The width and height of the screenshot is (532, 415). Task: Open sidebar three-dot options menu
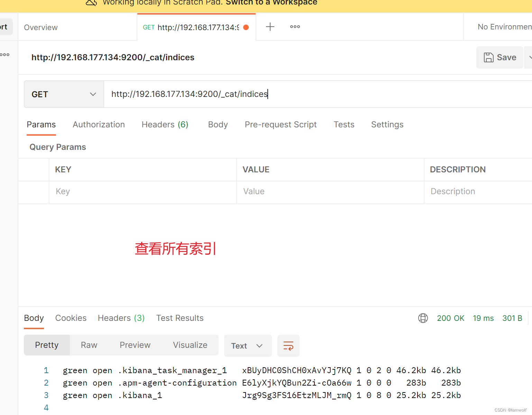5,55
